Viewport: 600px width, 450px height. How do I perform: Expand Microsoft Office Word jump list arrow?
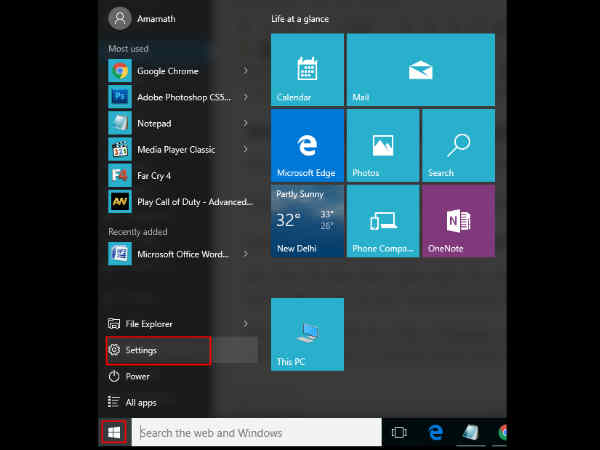tap(245, 254)
